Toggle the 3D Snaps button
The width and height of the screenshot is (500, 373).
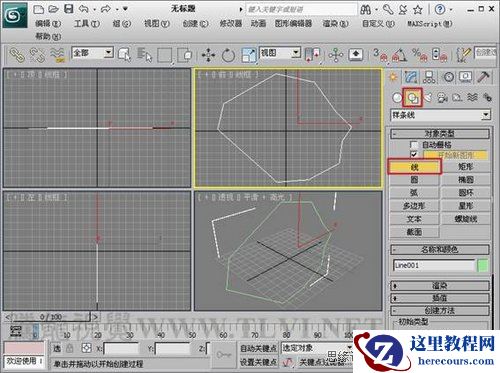click(x=380, y=55)
